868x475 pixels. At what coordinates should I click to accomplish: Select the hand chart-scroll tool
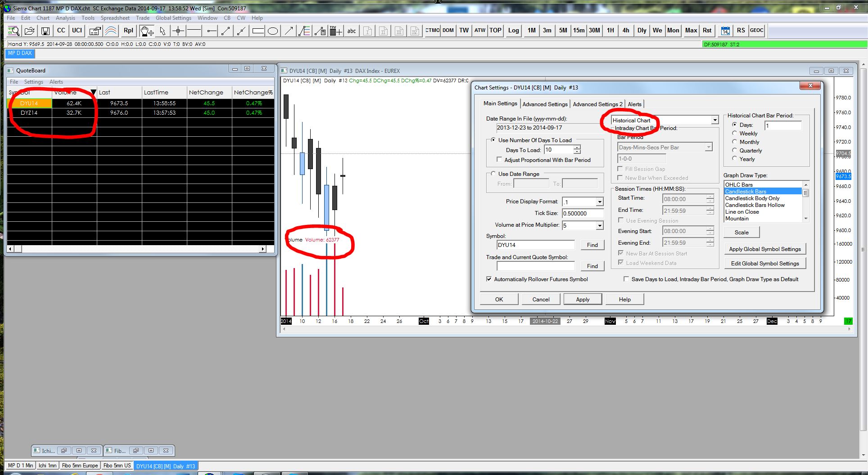[x=146, y=31]
